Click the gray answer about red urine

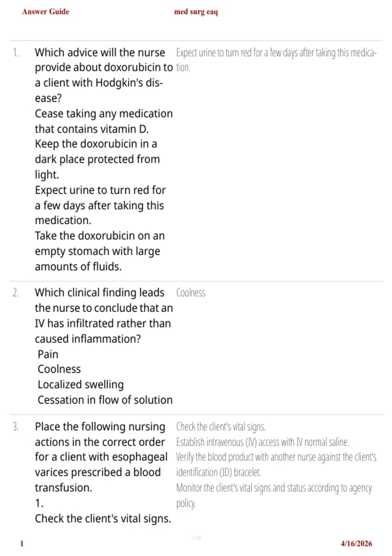pyautogui.click(x=276, y=60)
